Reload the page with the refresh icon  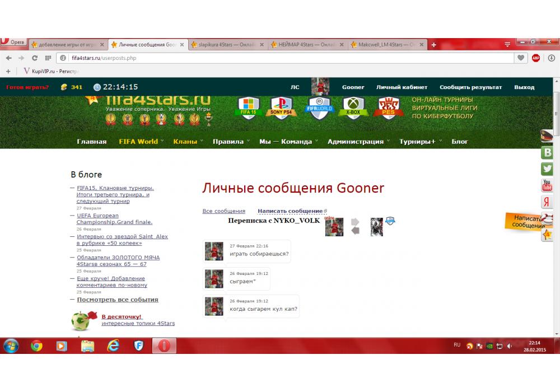(35, 58)
